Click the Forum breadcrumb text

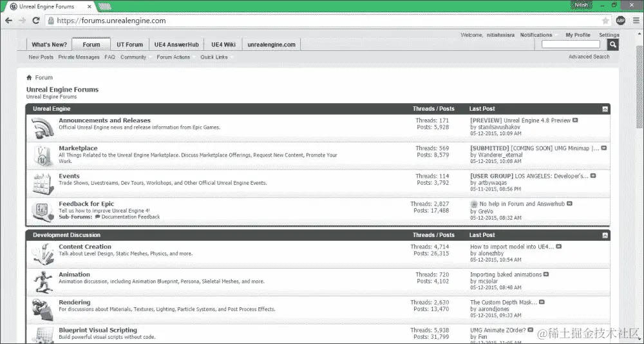click(44, 77)
